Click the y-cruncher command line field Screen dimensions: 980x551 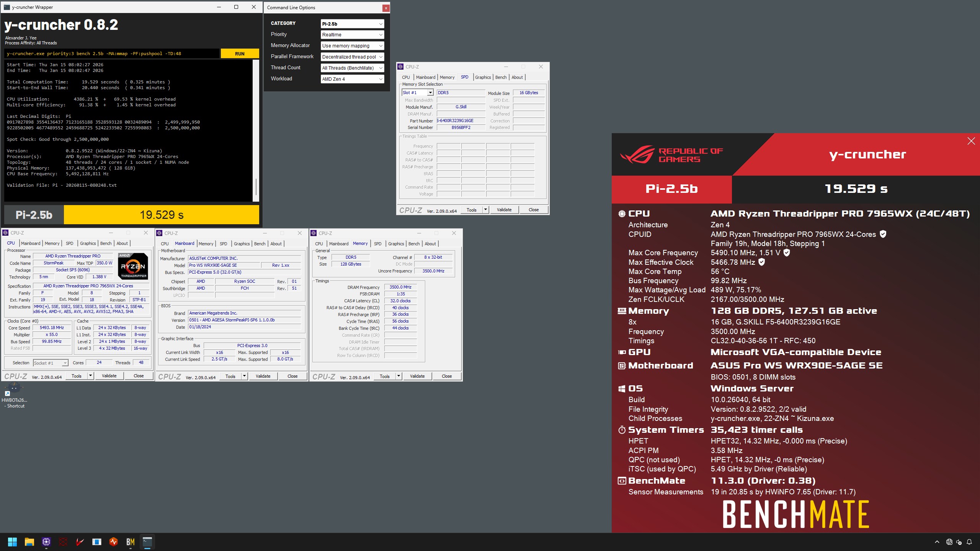(x=112, y=54)
